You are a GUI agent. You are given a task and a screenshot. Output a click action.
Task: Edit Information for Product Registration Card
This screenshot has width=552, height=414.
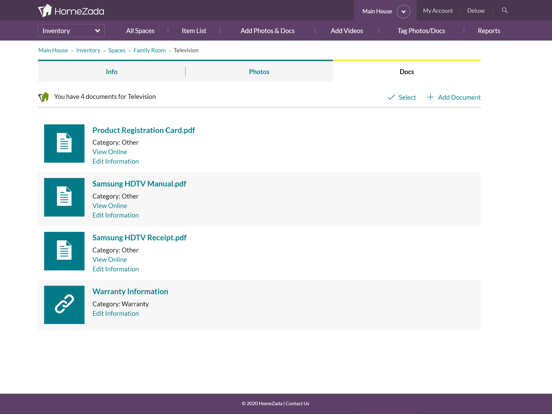(x=115, y=161)
